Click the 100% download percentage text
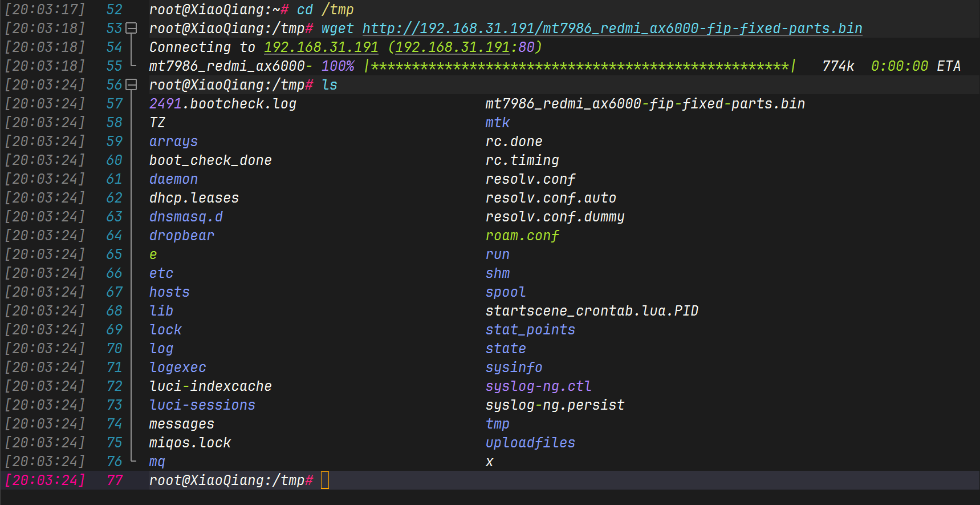The height and width of the screenshot is (505, 980). click(337, 66)
